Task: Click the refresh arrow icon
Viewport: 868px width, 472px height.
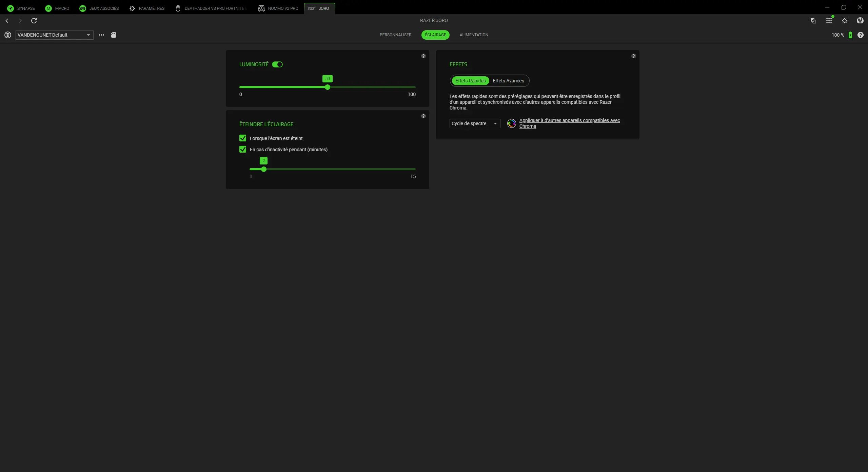Action: [34, 21]
